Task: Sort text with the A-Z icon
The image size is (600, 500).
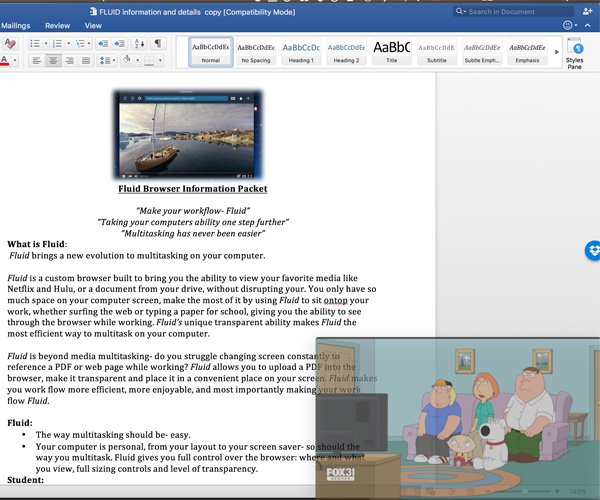Action: pos(139,44)
